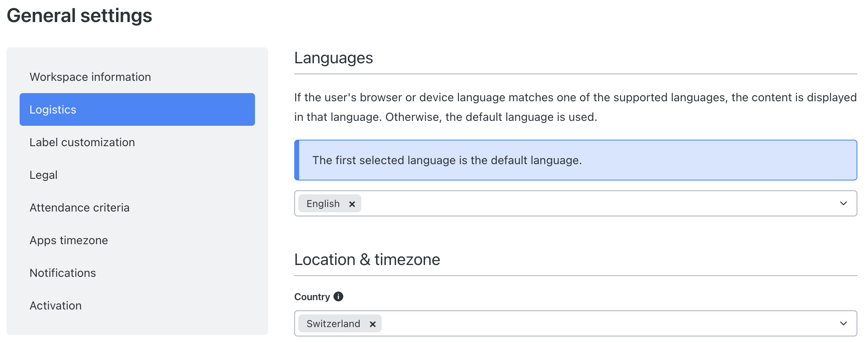Click inside the Country selection field
This screenshot has height=343, width=868.
coord(572,323)
